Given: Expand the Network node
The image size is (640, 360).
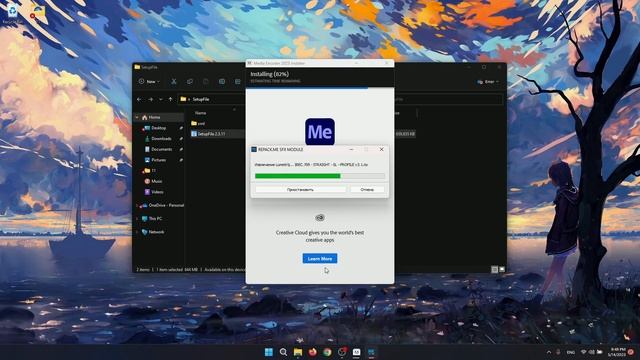Looking at the screenshot, I should pos(137,232).
